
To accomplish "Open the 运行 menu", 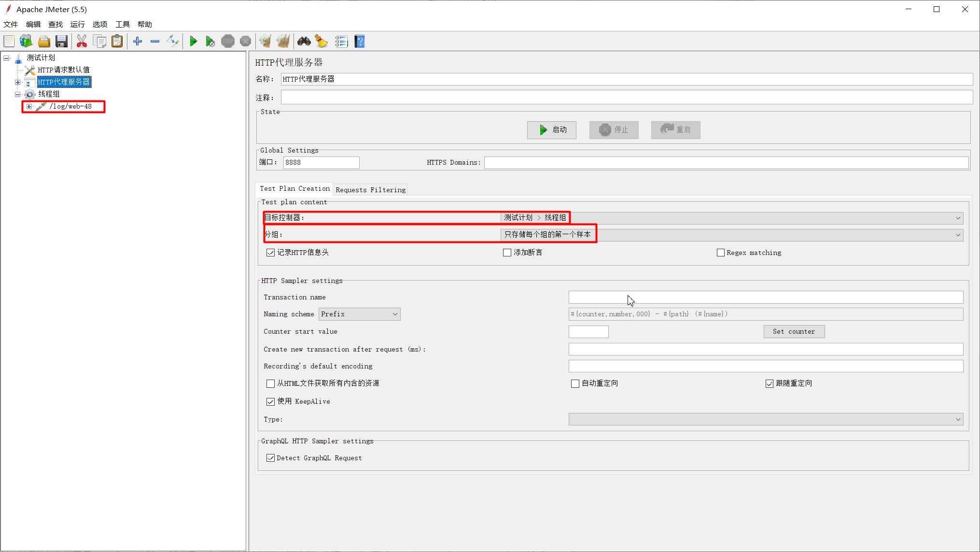I will coord(78,24).
